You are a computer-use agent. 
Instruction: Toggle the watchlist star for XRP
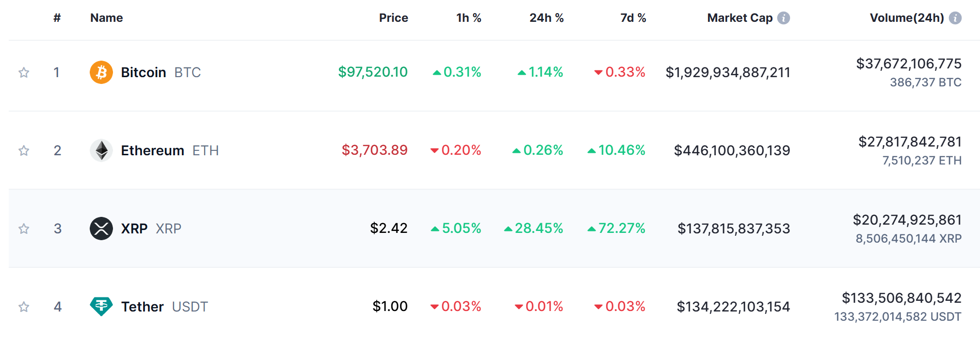coord(24,229)
